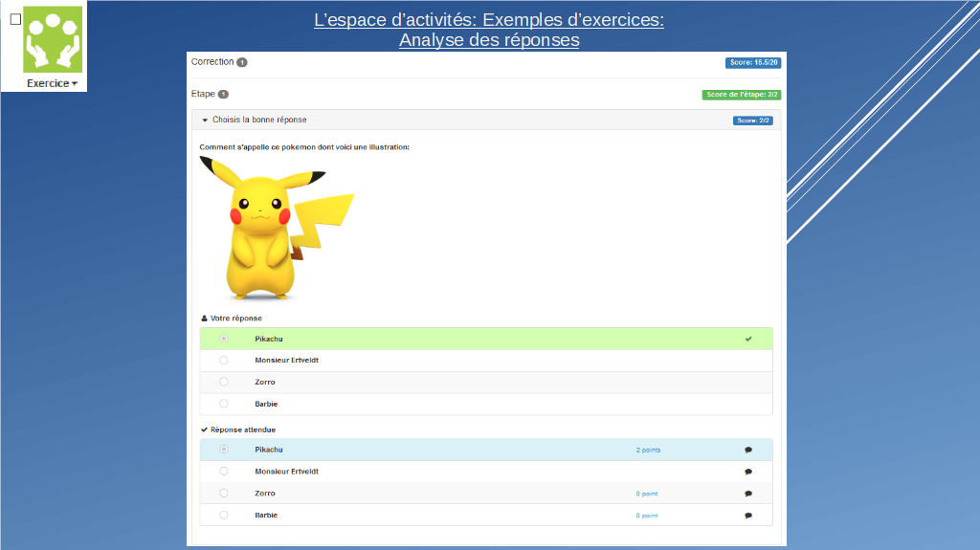The image size is (980, 550).
Task: Tick the checkbox beside the Exercice icon
Action: pos(15,19)
